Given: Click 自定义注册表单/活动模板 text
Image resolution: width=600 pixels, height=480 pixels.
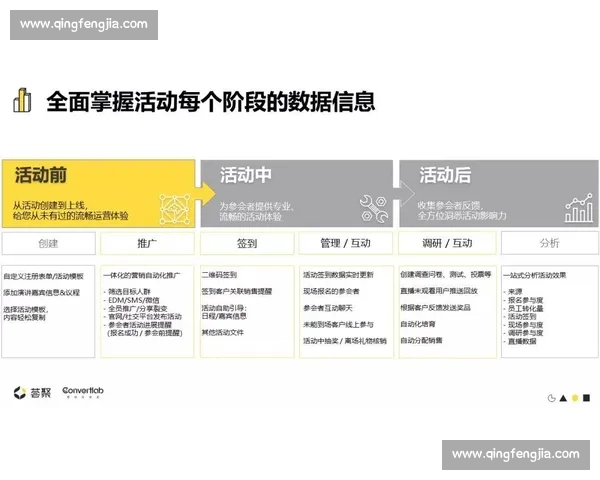Looking at the screenshot, I should [43, 276].
